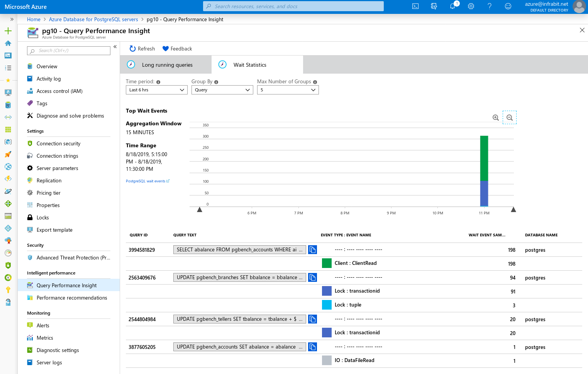The height and width of the screenshot is (374, 588).
Task: Refresh the query insight data
Action: click(x=142, y=49)
